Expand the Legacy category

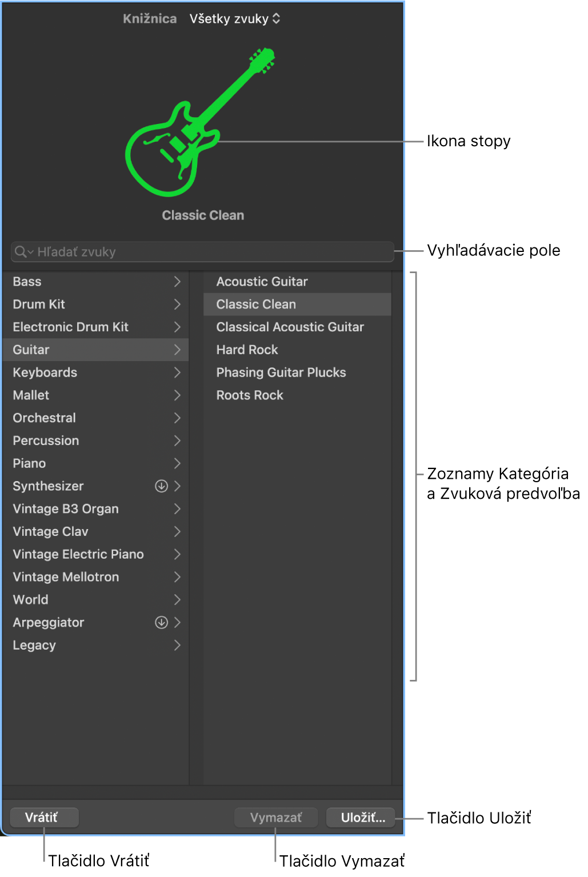pos(177,645)
